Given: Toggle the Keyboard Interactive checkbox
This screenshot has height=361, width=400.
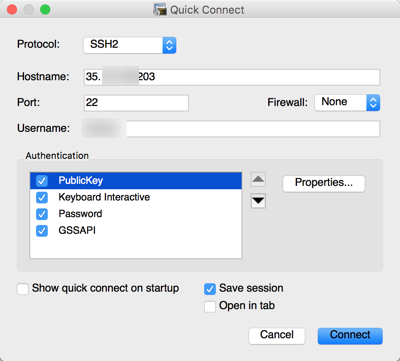Looking at the screenshot, I should (x=42, y=197).
